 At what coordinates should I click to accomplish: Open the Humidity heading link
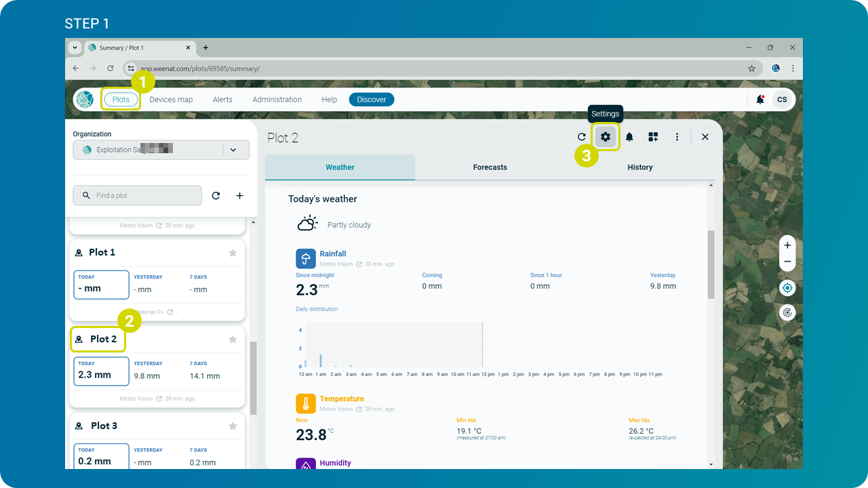click(336, 463)
